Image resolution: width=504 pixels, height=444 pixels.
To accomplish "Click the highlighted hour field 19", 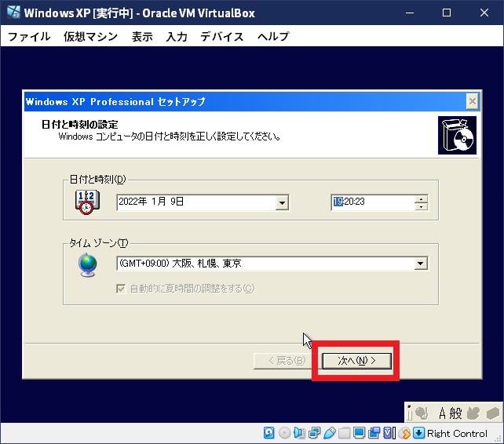I will [x=338, y=202].
